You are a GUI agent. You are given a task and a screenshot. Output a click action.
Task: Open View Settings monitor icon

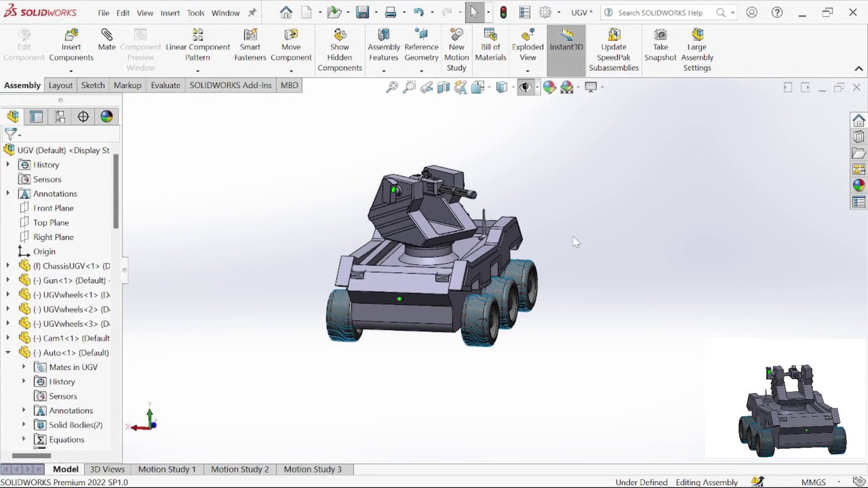tap(591, 87)
